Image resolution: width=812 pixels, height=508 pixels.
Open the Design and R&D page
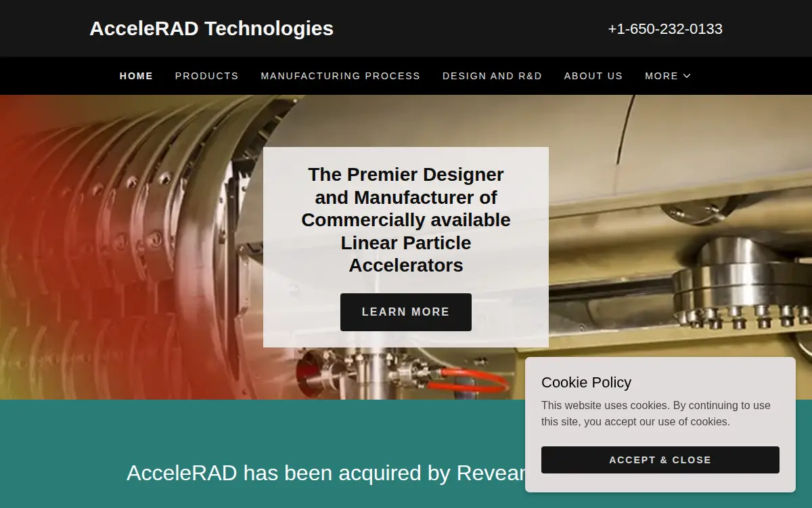[x=492, y=76]
